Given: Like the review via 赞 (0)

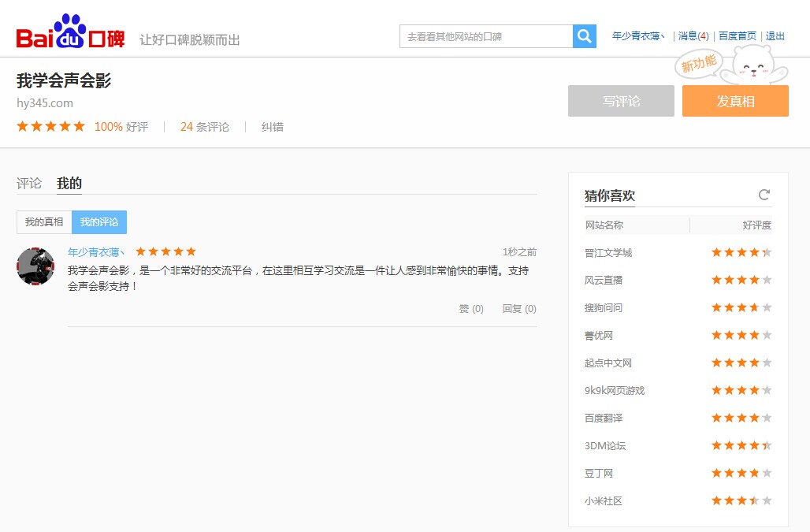Looking at the screenshot, I should click(471, 309).
